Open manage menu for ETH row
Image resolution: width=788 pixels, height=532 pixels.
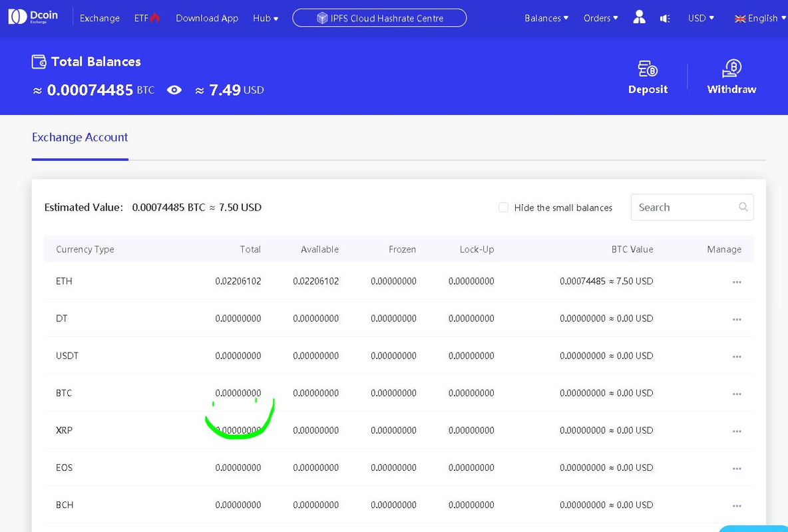pos(737,282)
